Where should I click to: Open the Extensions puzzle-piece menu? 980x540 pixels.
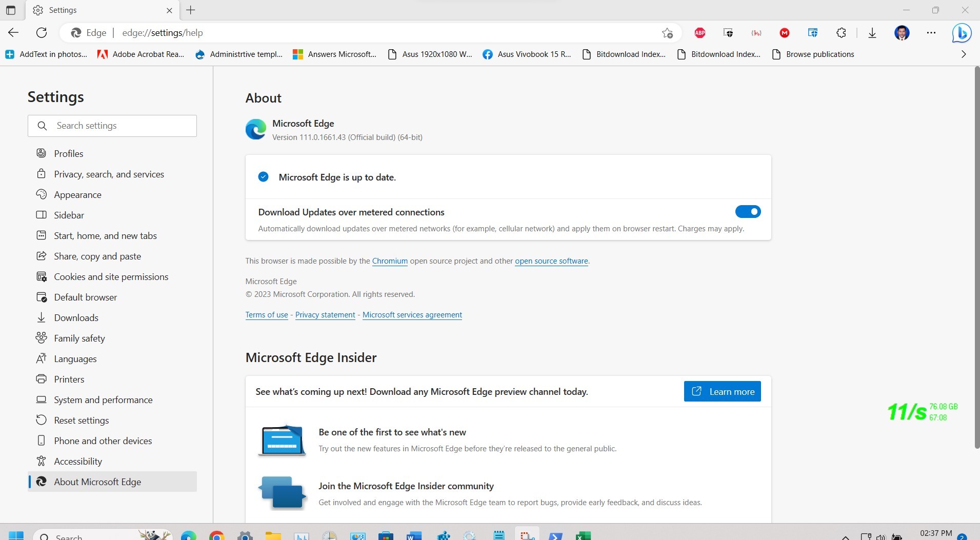pos(841,33)
